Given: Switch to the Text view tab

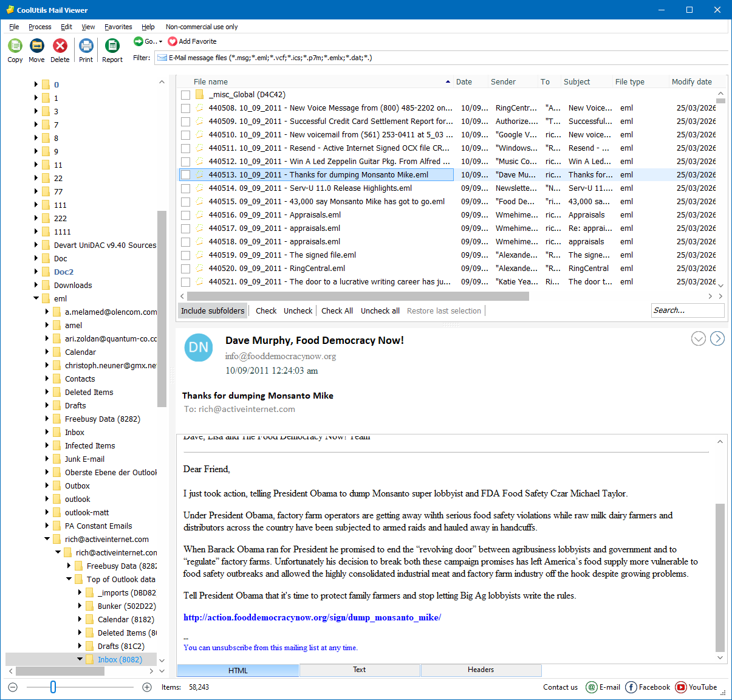Looking at the screenshot, I should coord(360,670).
